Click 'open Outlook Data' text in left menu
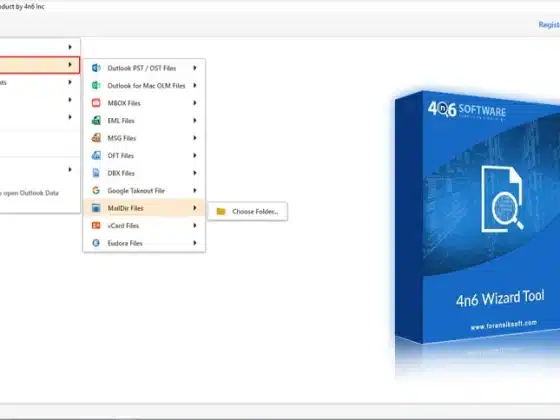This screenshot has width=560, height=420. click(31, 193)
